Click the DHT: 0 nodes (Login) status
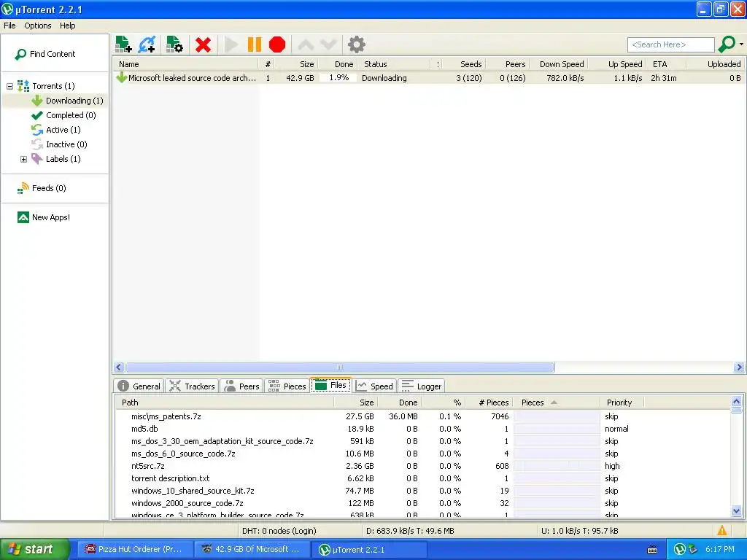The height and width of the screenshot is (560, 747). 279,531
